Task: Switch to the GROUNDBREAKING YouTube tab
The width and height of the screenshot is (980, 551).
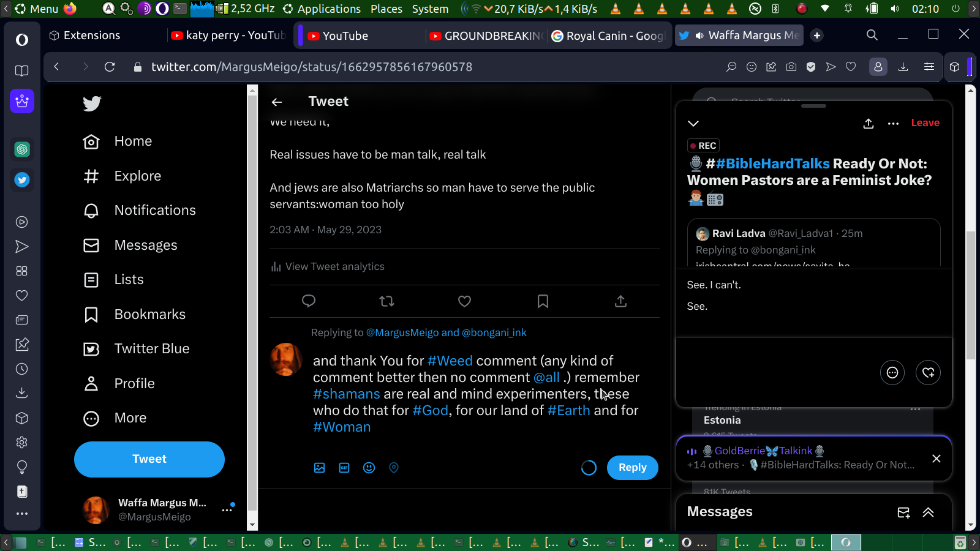Action: (x=486, y=36)
